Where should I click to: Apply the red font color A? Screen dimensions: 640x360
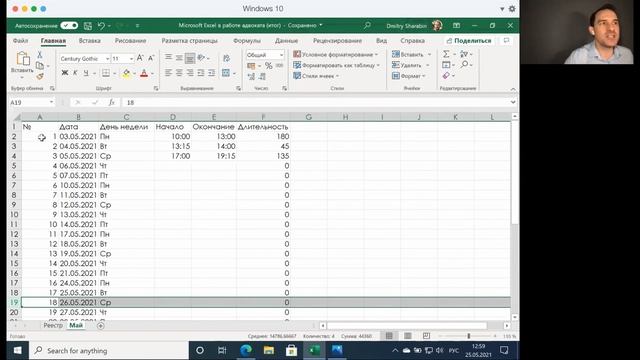tap(144, 73)
